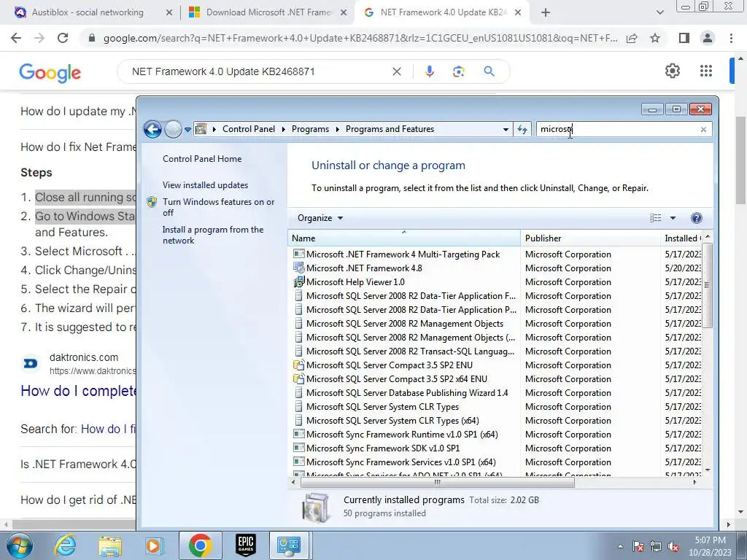Open Install a program from the network
This screenshot has width=747, height=560.
click(213, 235)
